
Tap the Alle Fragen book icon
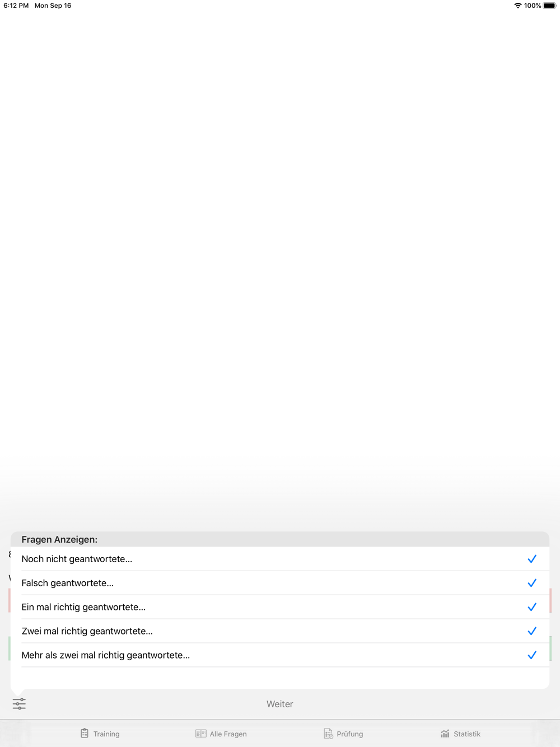pyautogui.click(x=200, y=734)
